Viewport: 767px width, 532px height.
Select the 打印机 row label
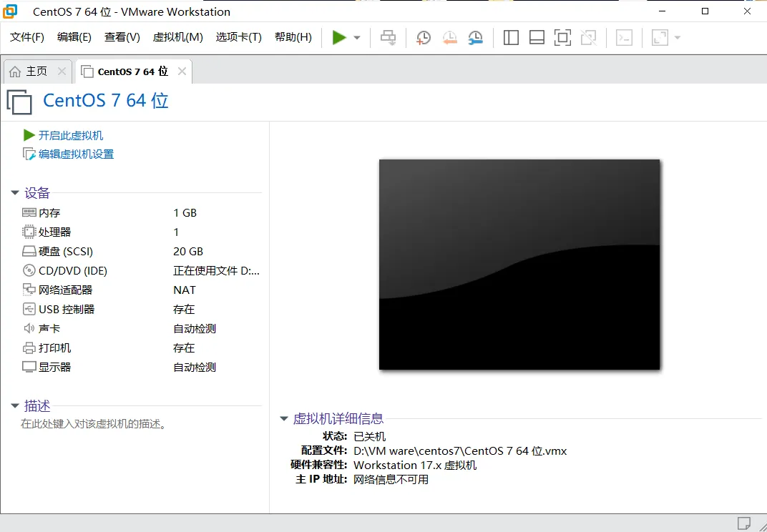point(55,348)
